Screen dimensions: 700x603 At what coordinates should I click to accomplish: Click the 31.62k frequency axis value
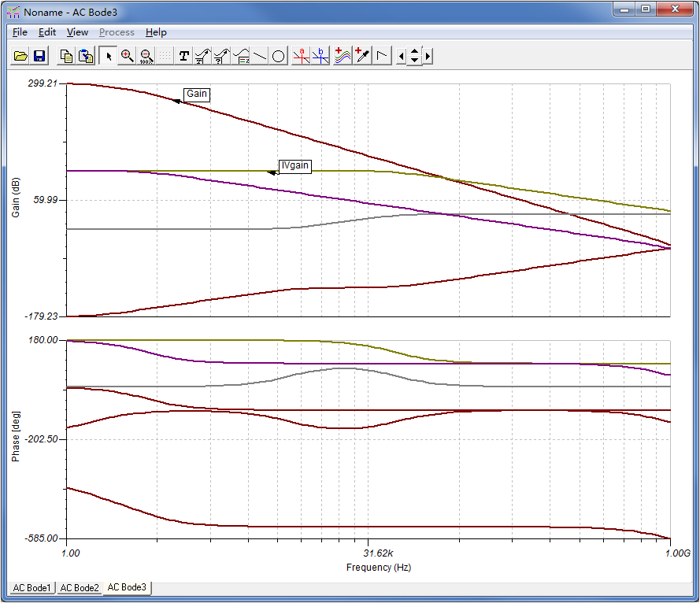click(x=378, y=553)
